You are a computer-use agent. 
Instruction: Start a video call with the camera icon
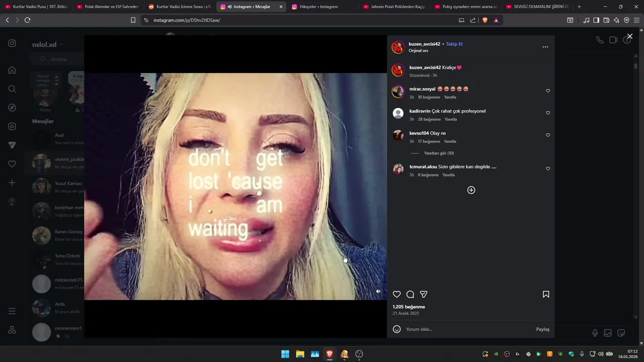[613, 40]
